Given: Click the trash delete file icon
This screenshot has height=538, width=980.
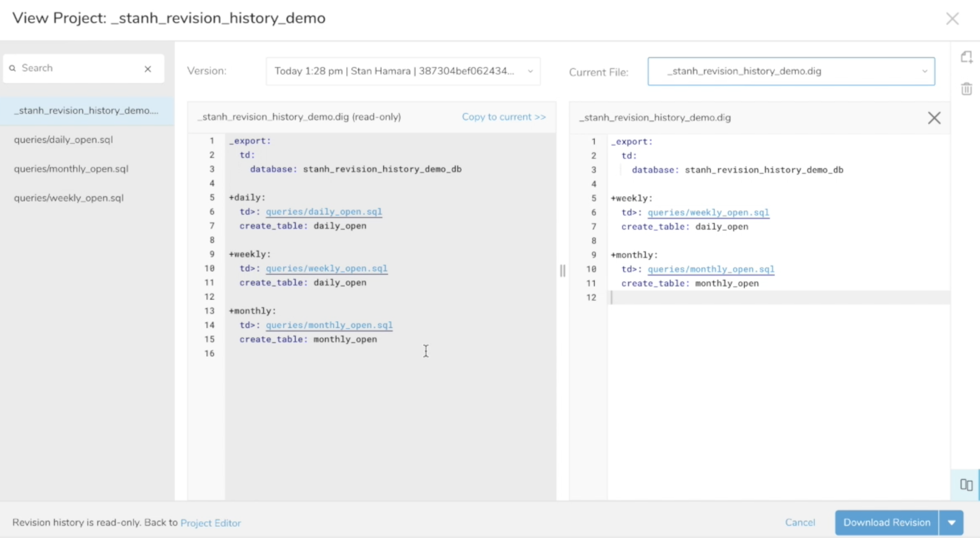Looking at the screenshot, I should (x=966, y=89).
